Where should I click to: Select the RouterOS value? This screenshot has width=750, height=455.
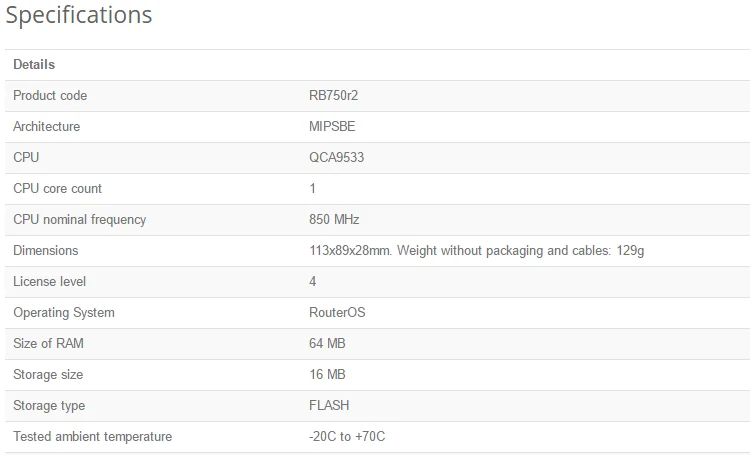pyautogui.click(x=337, y=312)
